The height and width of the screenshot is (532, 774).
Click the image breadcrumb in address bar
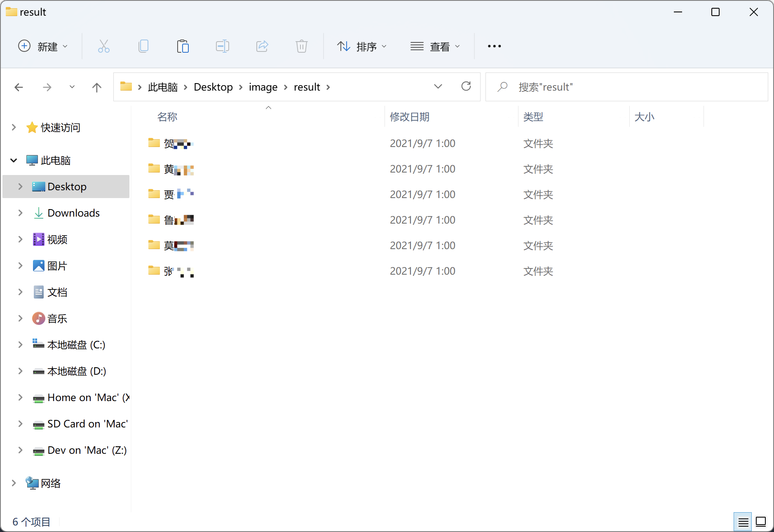pos(263,87)
